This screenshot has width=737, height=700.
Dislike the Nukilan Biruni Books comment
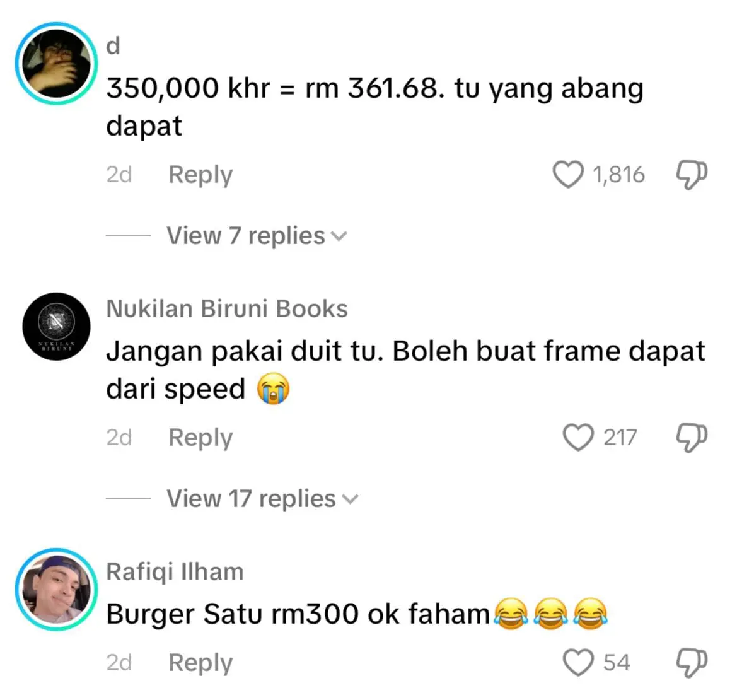tap(692, 438)
